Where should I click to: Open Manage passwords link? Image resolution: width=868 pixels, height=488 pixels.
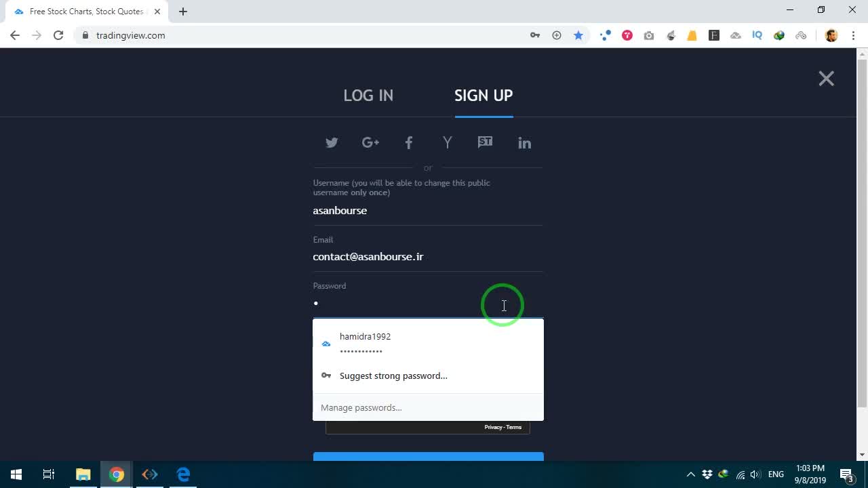361,407
